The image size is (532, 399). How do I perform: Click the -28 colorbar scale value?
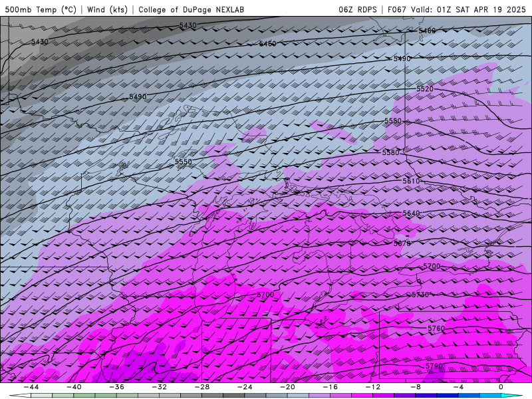202,387
